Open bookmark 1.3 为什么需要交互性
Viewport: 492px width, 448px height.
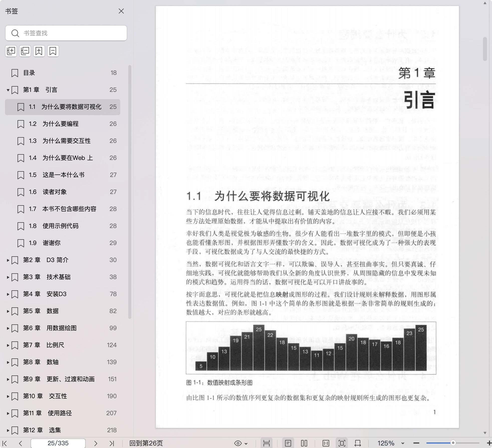(x=63, y=141)
